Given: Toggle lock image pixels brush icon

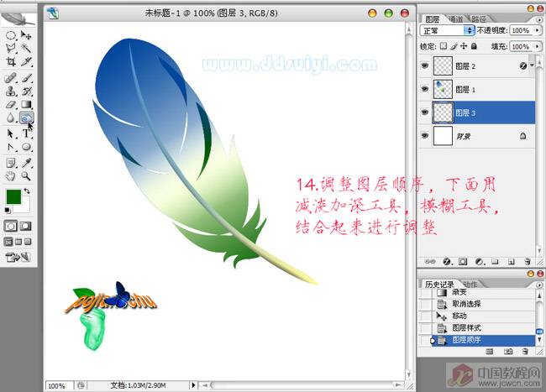Looking at the screenshot, I should tap(454, 46).
